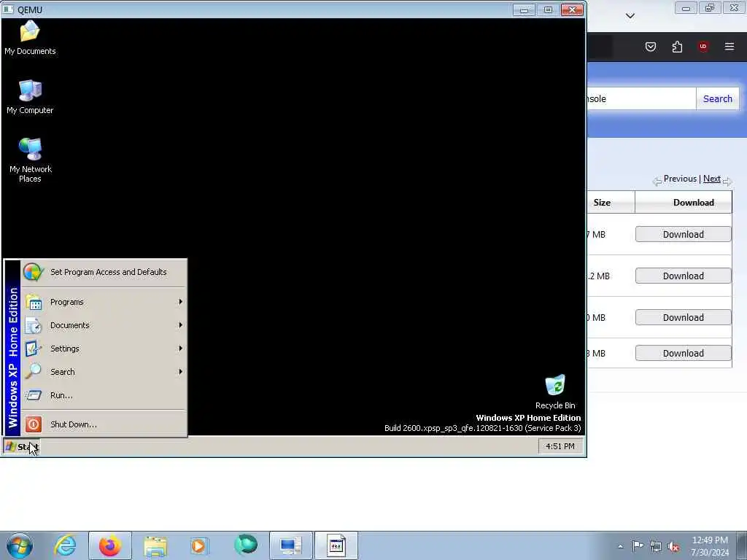Image resolution: width=747 pixels, height=560 pixels.
Task: Click the Show desktop strip at the taskbar end
Action: (x=742, y=545)
